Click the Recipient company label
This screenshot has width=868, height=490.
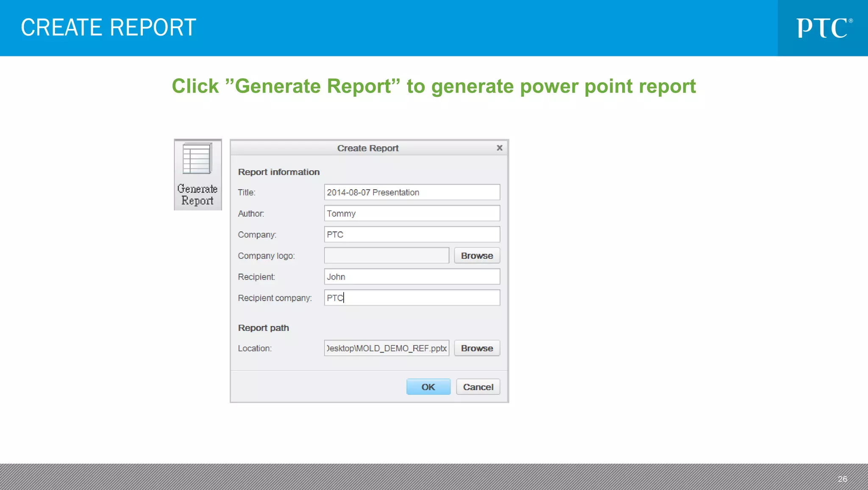click(x=275, y=298)
